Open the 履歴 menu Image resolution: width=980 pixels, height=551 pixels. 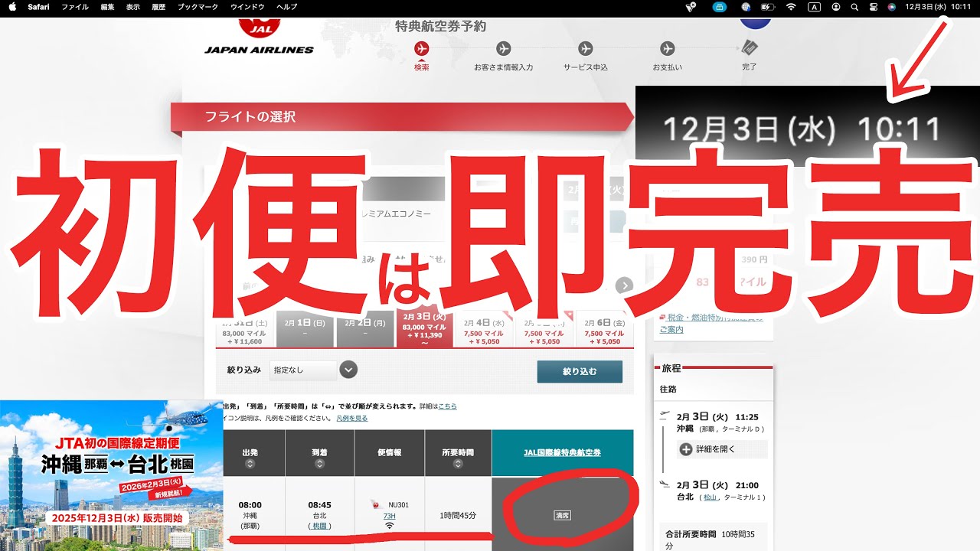[158, 6]
